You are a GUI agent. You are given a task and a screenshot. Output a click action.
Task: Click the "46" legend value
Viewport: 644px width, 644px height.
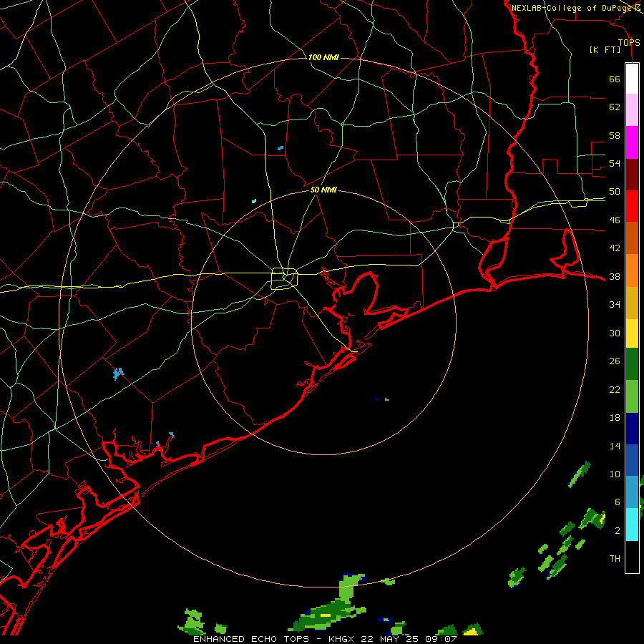[x=615, y=220]
